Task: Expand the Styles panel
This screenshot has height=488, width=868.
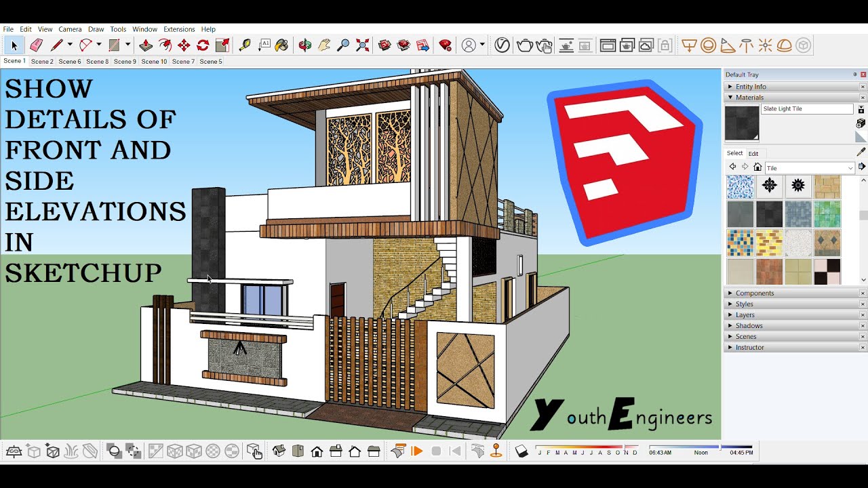Action: click(x=795, y=304)
